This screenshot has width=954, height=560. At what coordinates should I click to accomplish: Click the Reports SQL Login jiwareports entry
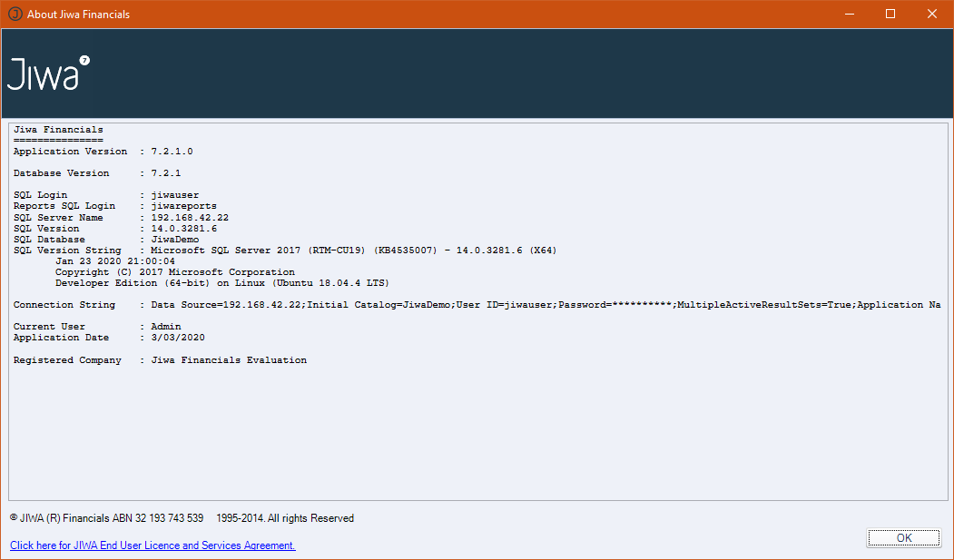click(x=183, y=206)
